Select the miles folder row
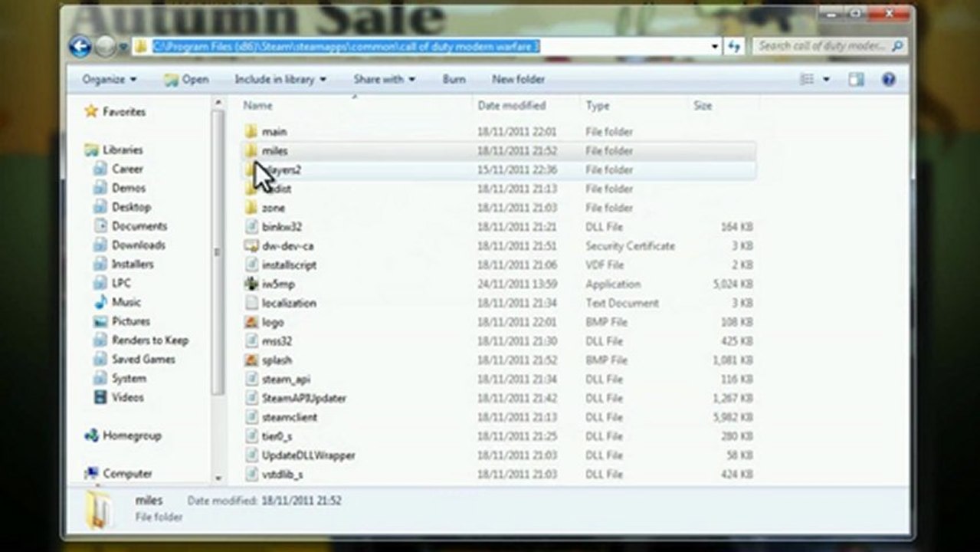The width and height of the screenshot is (980, 552). pyautogui.click(x=499, y=151)
